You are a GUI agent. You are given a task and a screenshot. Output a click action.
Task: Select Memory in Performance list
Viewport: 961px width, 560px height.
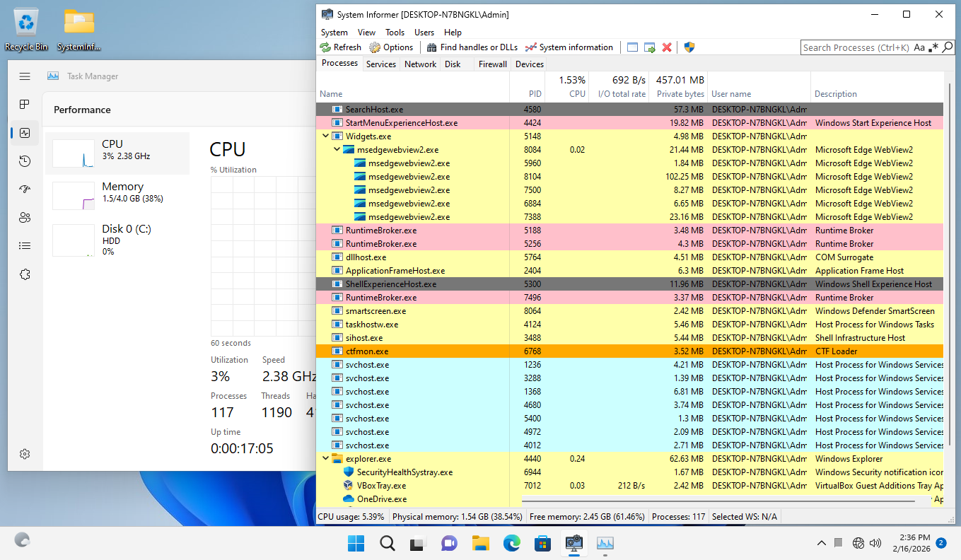tap(117, 192)
